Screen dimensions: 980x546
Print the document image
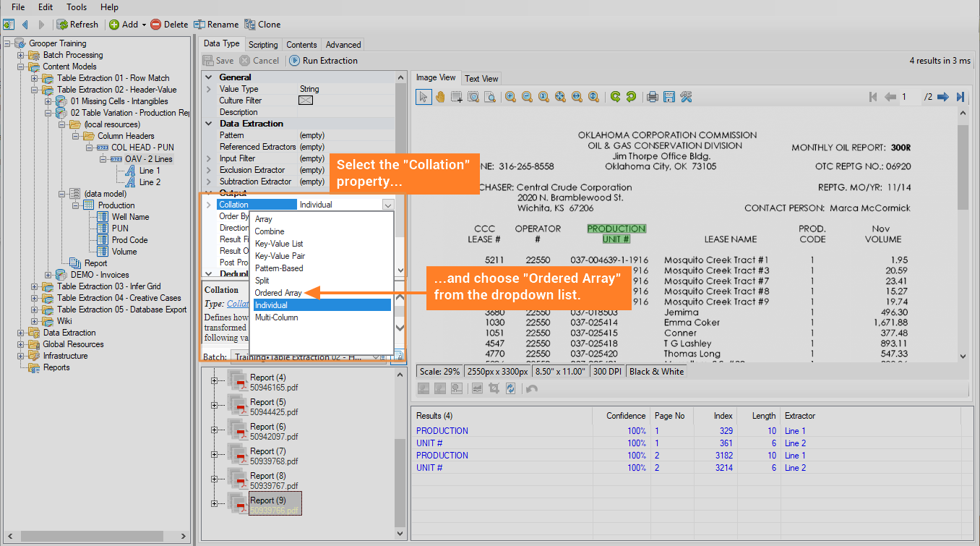click(653, 97)
